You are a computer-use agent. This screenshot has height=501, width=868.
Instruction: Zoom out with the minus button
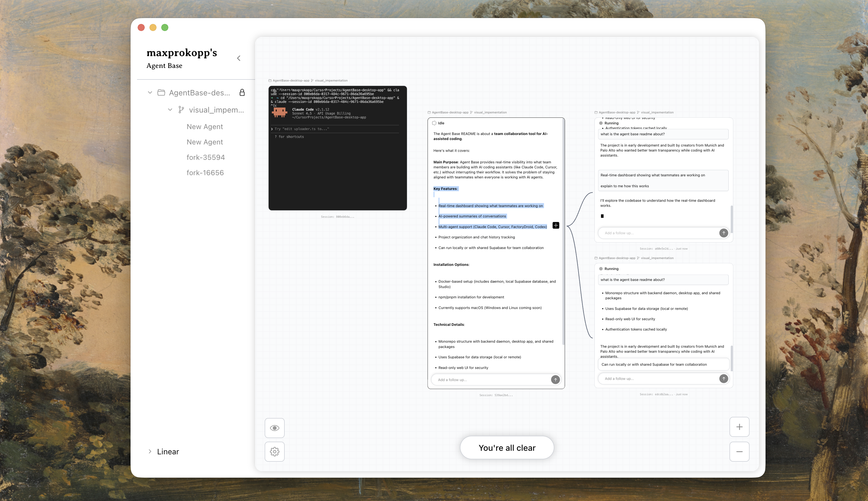point(739,451)
